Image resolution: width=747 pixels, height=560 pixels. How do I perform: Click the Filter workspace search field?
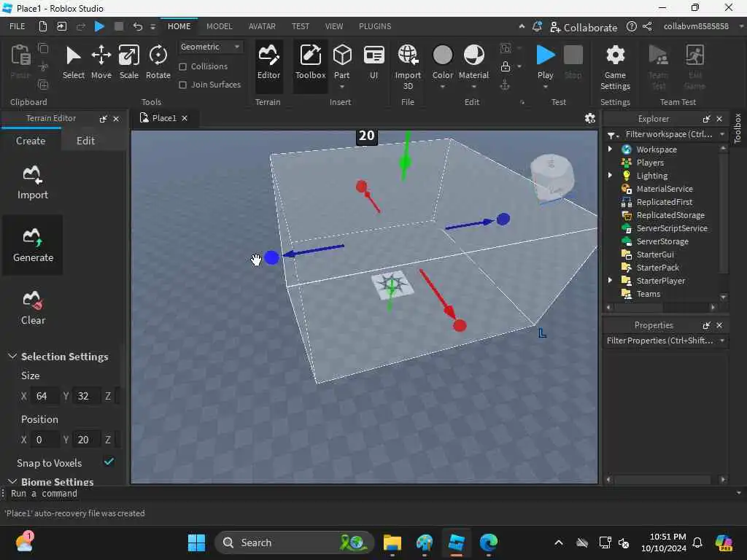pyautogui.click(x=668, y=134)
